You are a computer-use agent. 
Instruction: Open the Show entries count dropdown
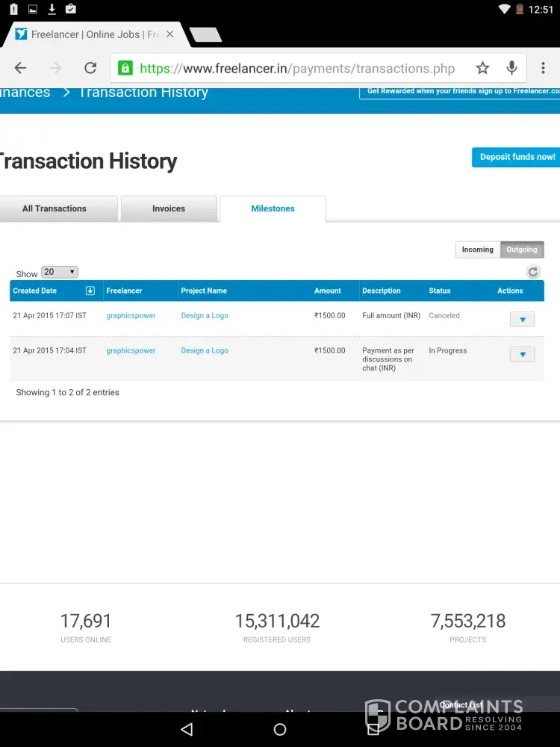tap(60, 272)
